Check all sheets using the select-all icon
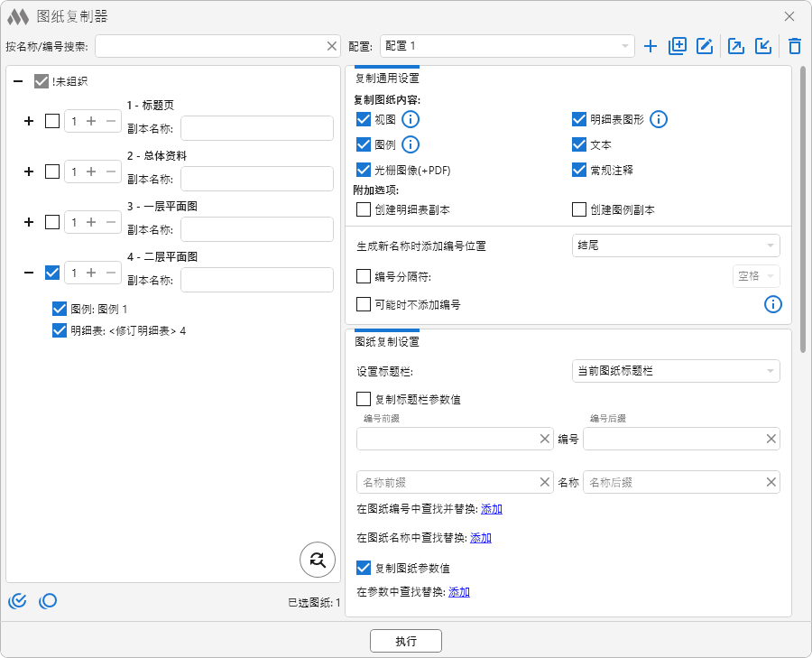812x658 pixels. click(17, 601)
